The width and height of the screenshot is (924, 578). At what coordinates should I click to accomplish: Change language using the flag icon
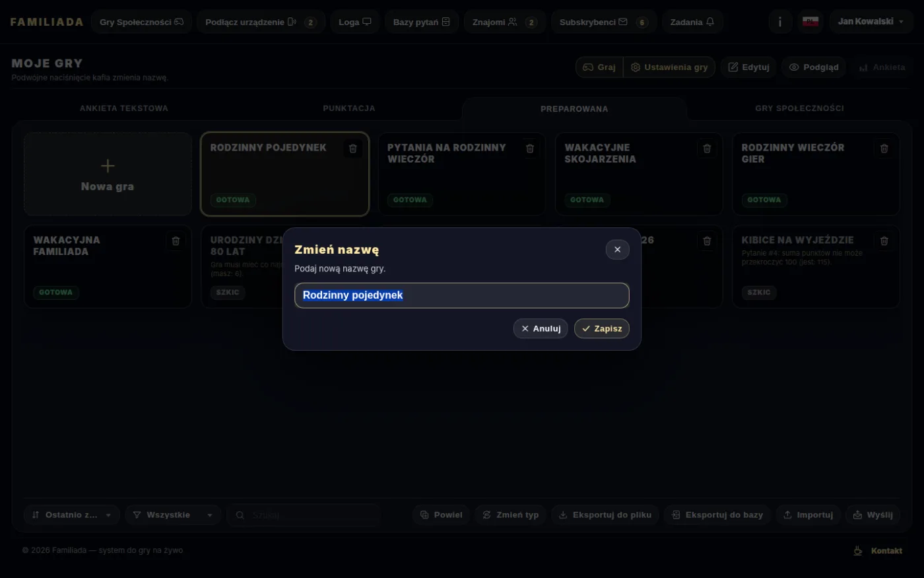pos(810,22)
